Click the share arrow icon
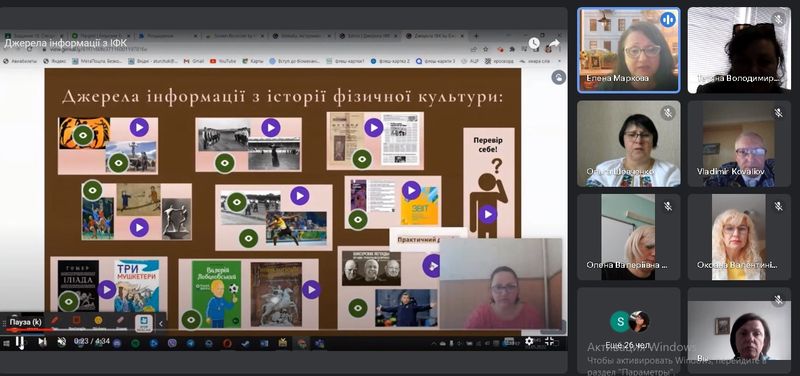Image resolution: width=800 pixels, height=376 pixels. (554, 43)
